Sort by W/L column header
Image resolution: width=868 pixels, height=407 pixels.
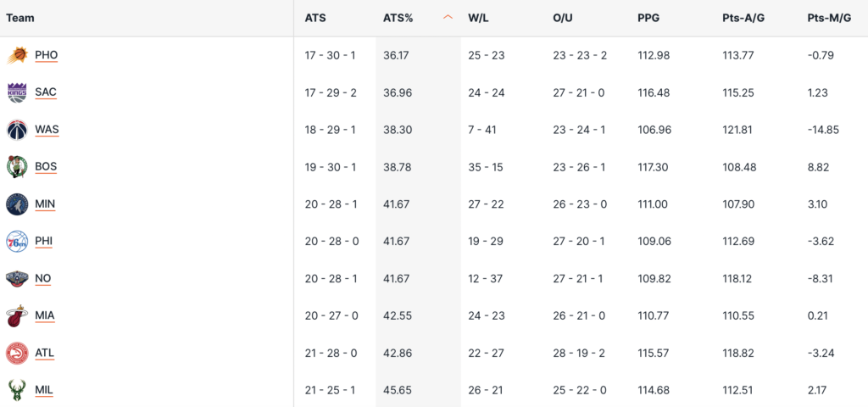(x=480, y=18)
